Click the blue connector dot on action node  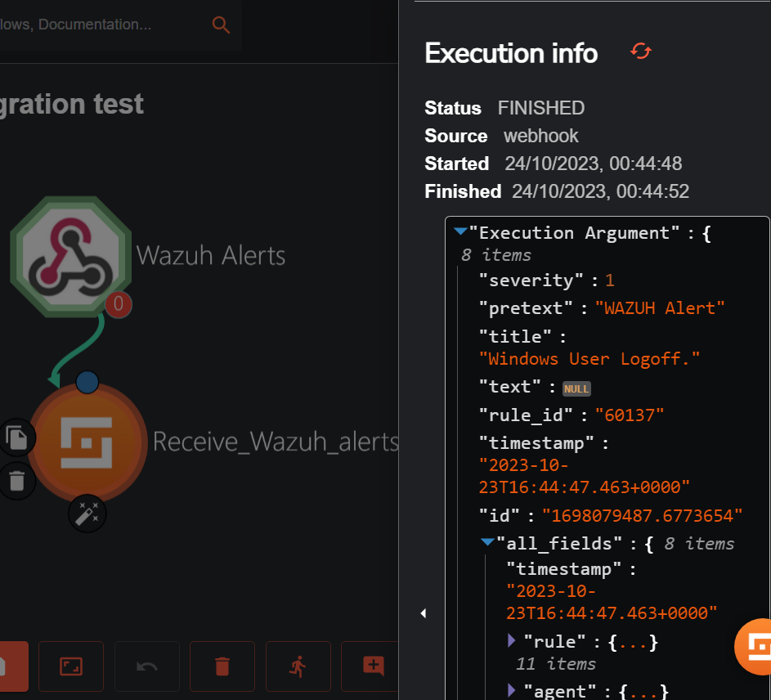pyautogui.click(x=87, y=382)
